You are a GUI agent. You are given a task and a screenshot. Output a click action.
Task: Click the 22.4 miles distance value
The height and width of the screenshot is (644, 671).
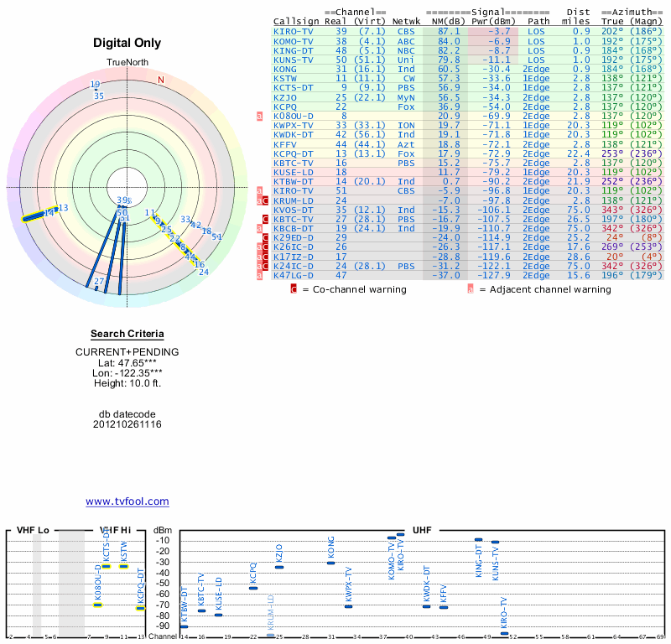coord(579,153)
